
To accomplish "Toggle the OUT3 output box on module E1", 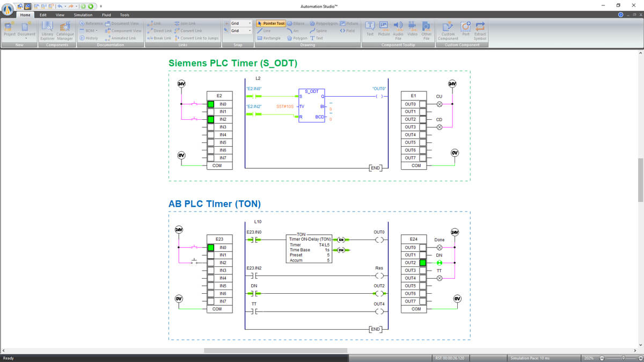I will (x=423, y=127).
